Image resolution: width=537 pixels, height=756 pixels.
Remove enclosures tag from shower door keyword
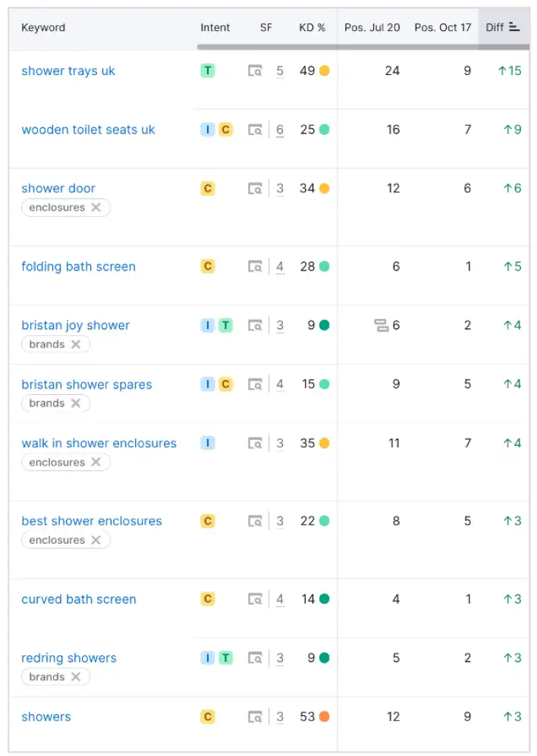pyautogui.click(x=96, y=208)
